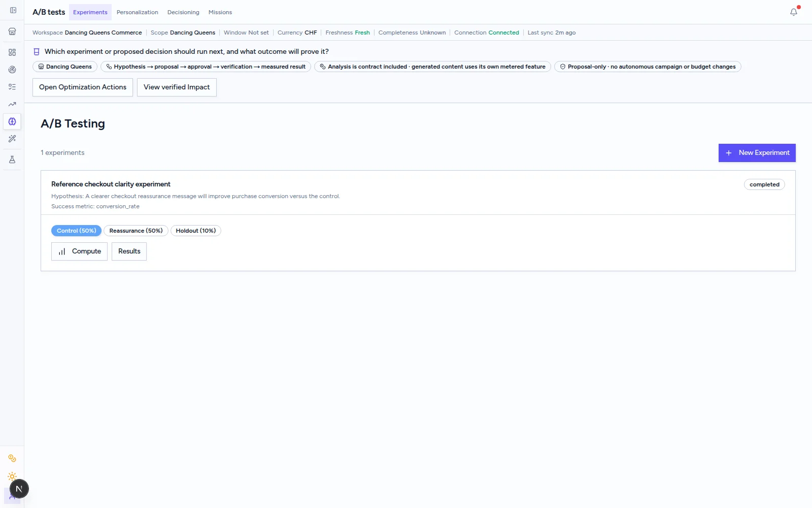This screenshot has width=812, height=508.
Task: Toggle the sidebar panel icon
Action: coord(13,10)
